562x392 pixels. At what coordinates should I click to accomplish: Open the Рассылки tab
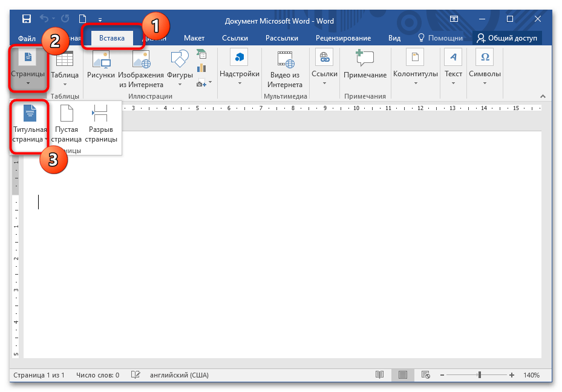(x=282, y=38)
